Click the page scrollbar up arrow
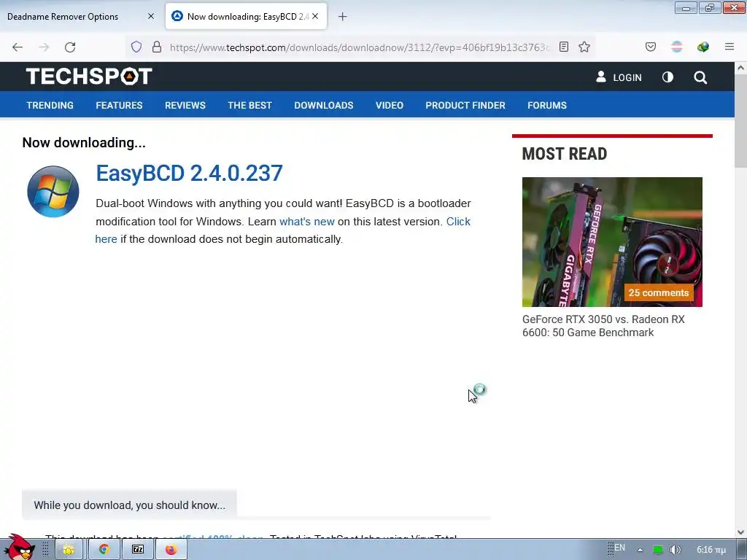 coord(741,68)
